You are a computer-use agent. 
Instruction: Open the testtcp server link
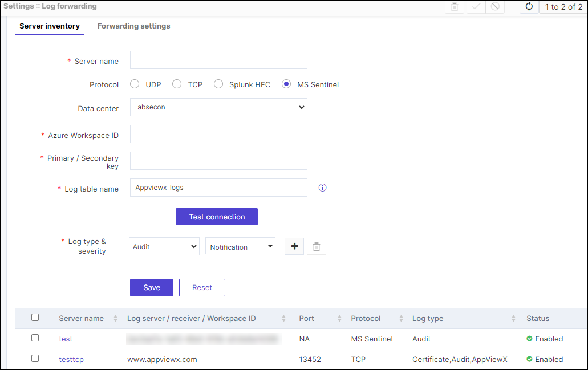71,360
